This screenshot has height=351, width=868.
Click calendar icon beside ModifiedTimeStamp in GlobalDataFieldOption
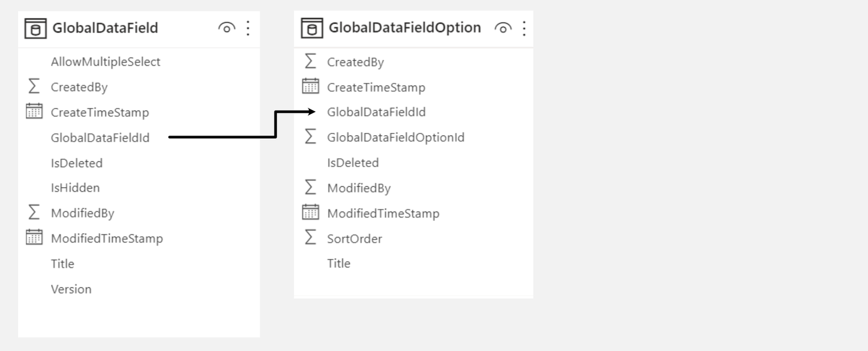[x=310, y=212]
